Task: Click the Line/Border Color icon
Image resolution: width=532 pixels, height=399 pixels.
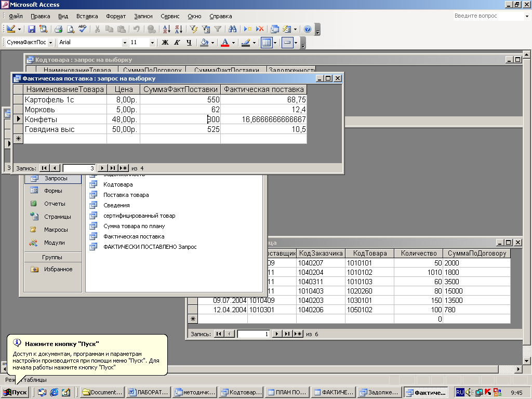Action: point(246,43)
